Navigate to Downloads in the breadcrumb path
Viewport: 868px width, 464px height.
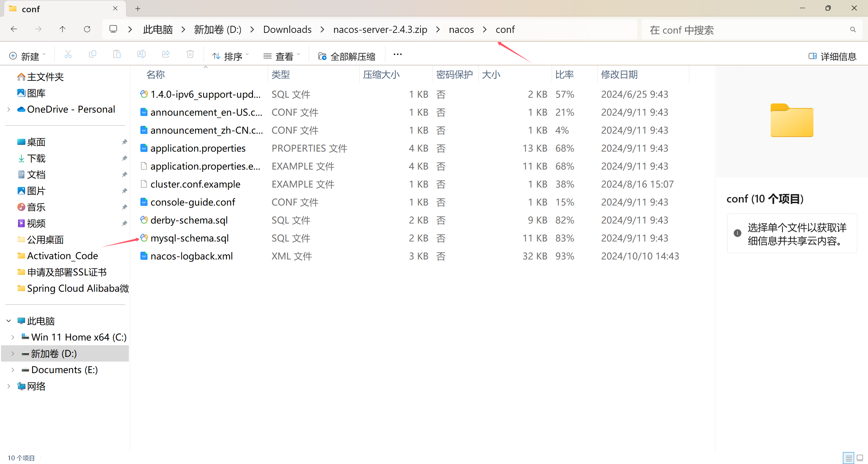[x=287, y=30]
